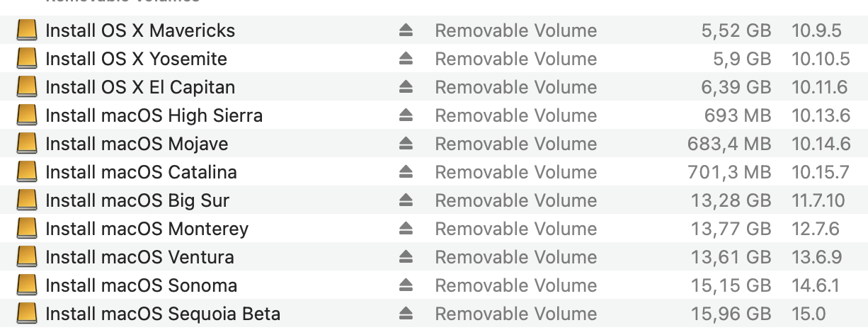The width and height of the screenshot is (868, 330).
Task: Select Install macOS Monterey volume name
Action: [x=147, y=229]
